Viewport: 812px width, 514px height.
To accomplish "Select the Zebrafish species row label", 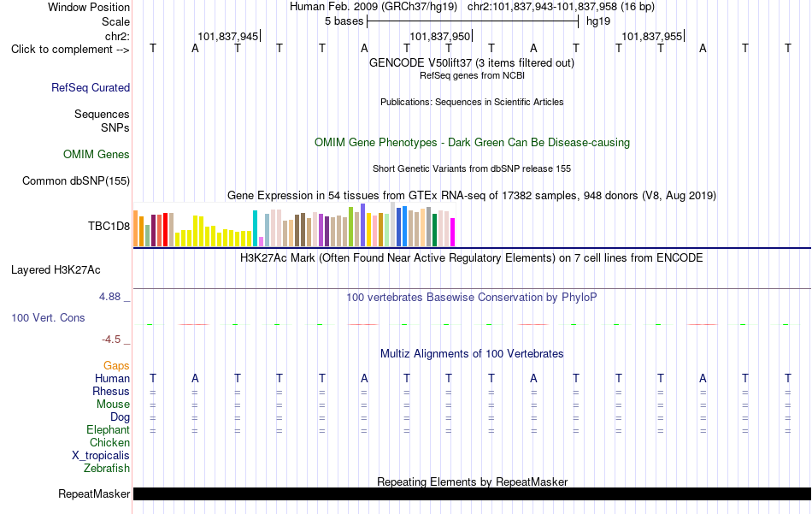I will click(x=107, y=468).
